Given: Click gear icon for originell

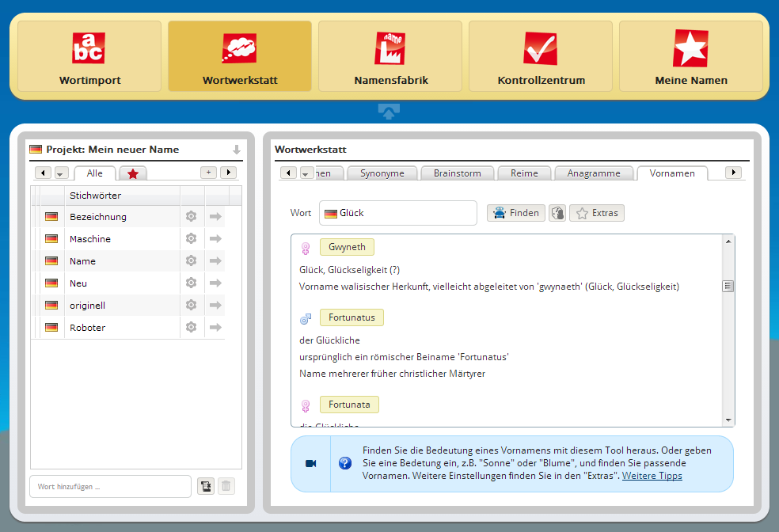Looking at the screenshot, I should point(192,305).
